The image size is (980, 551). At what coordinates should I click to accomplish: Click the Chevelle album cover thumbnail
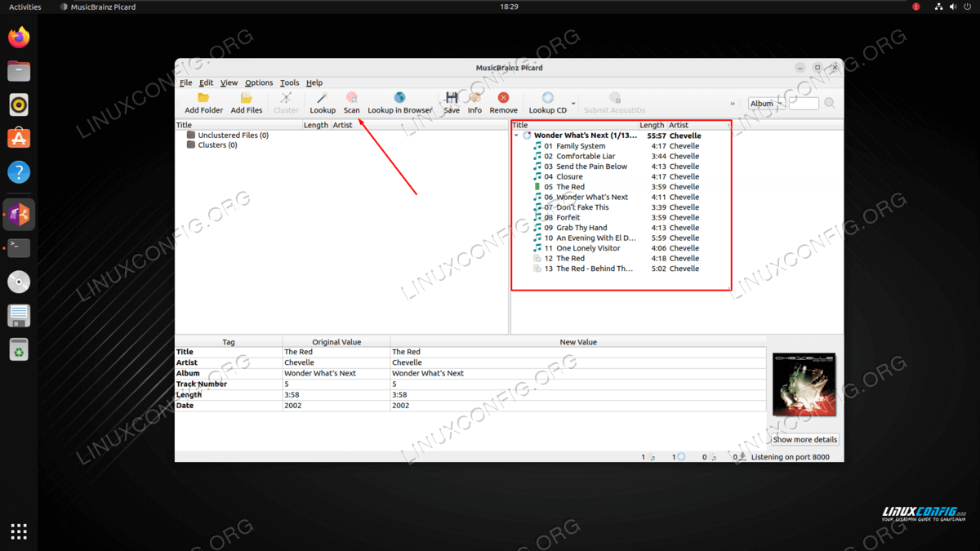[x=804, y=384]
